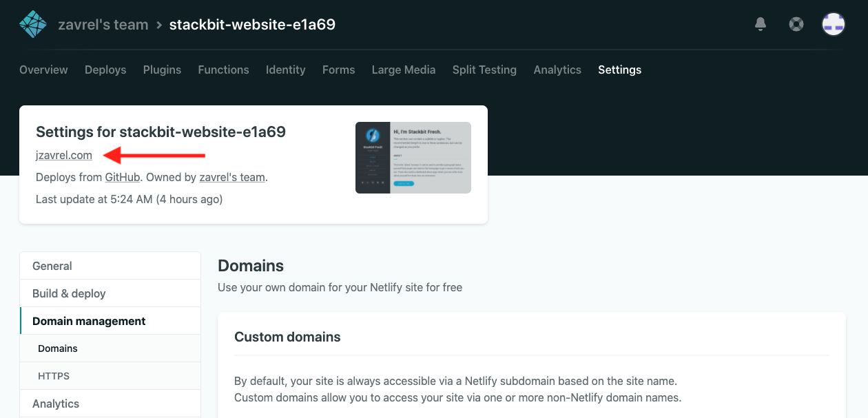Click the site preview thumbnail

click(413, 158)
